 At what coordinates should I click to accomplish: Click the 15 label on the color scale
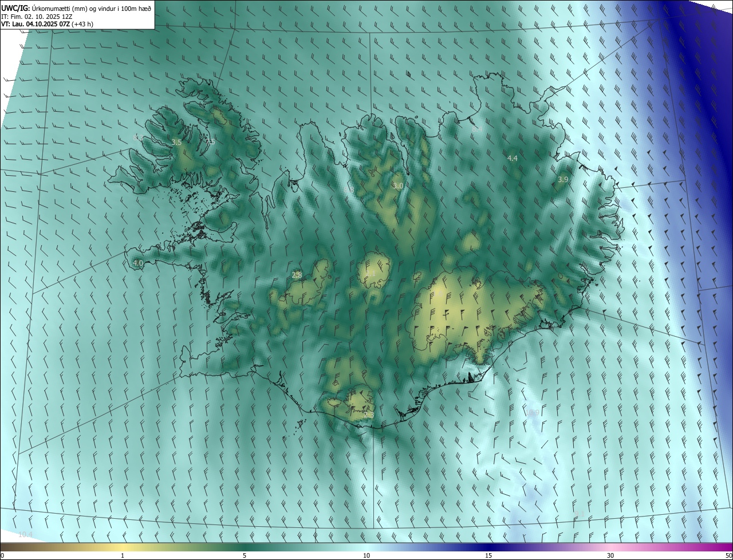click(x=488, y=555)
